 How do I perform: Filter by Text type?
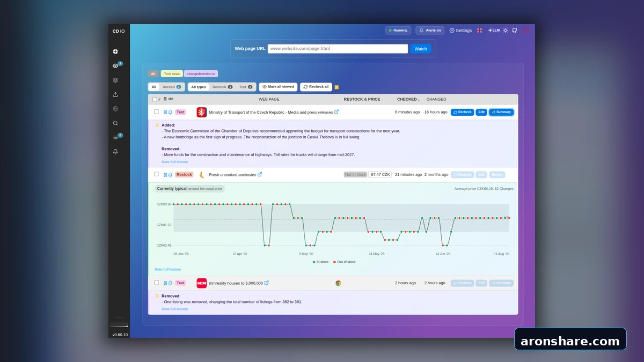tap(246, 87)
